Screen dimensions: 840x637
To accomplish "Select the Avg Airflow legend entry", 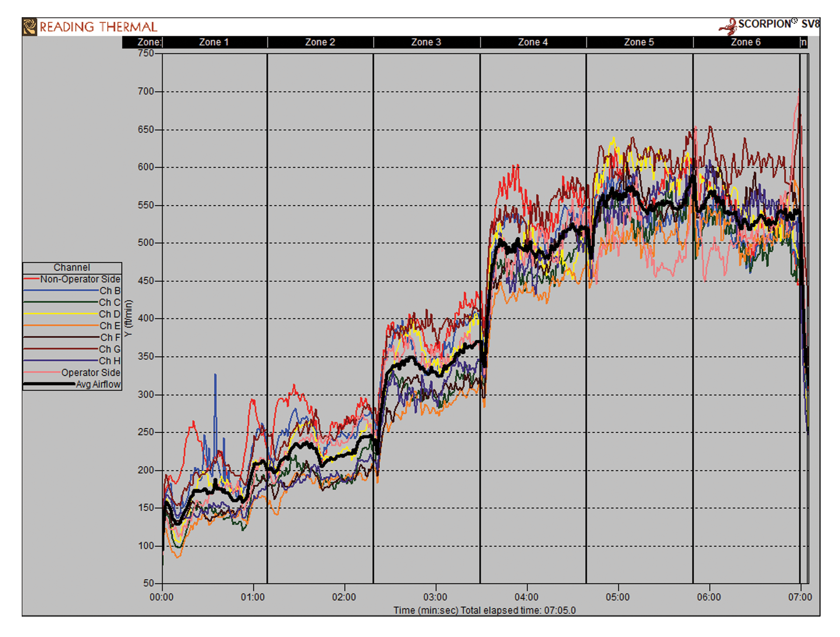I will [x=72, y=384].
